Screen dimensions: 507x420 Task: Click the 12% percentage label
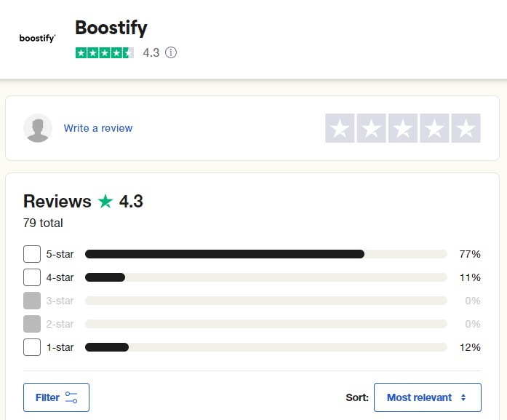[470, 347]
